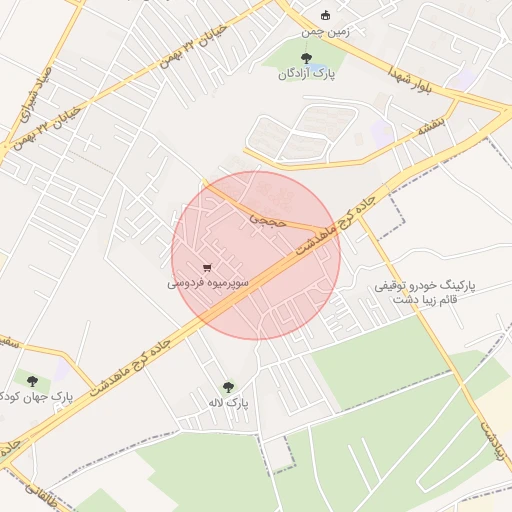512x512 pixels.
Task: Click the shopping cart icon for سوپرمیوه فردوسی
Action: pos(207,268)
